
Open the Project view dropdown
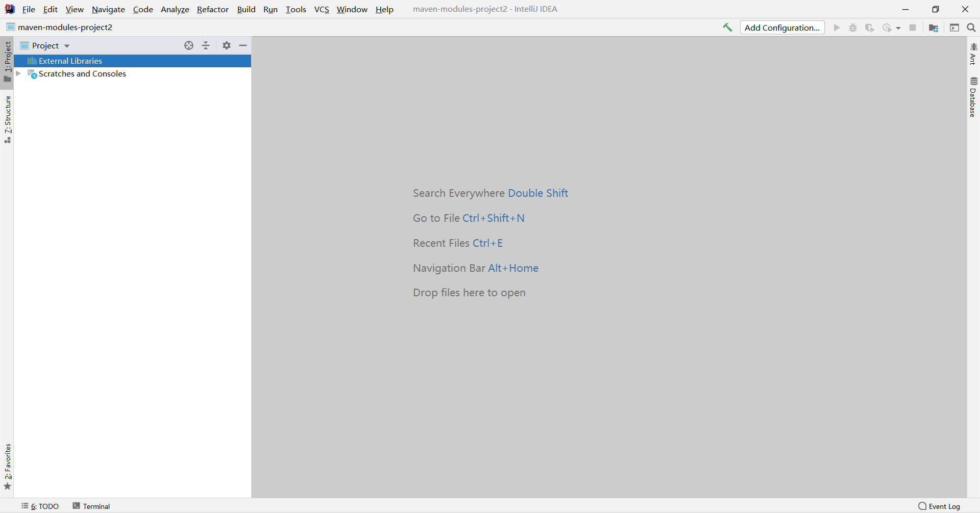67,46
